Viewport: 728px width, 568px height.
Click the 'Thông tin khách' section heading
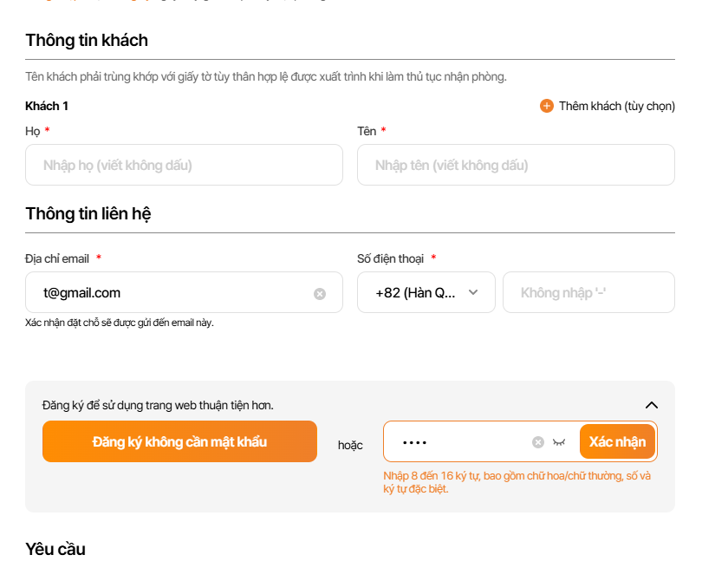[x=87, y=40]
